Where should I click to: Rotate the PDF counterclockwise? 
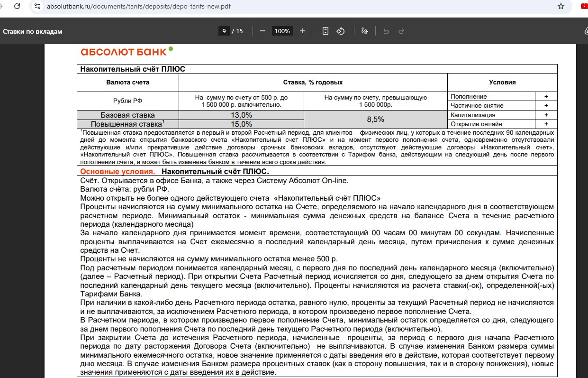[x=340, y=31]
